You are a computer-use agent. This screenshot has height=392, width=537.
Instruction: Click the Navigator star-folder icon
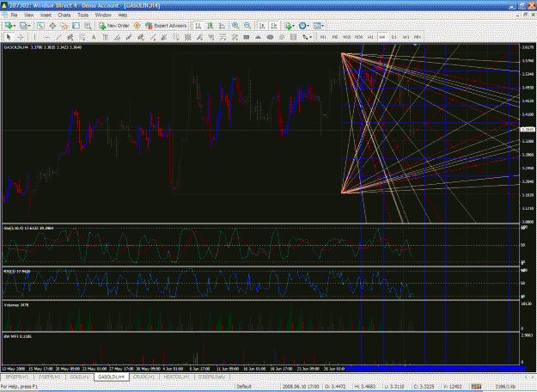pos(64,26)
